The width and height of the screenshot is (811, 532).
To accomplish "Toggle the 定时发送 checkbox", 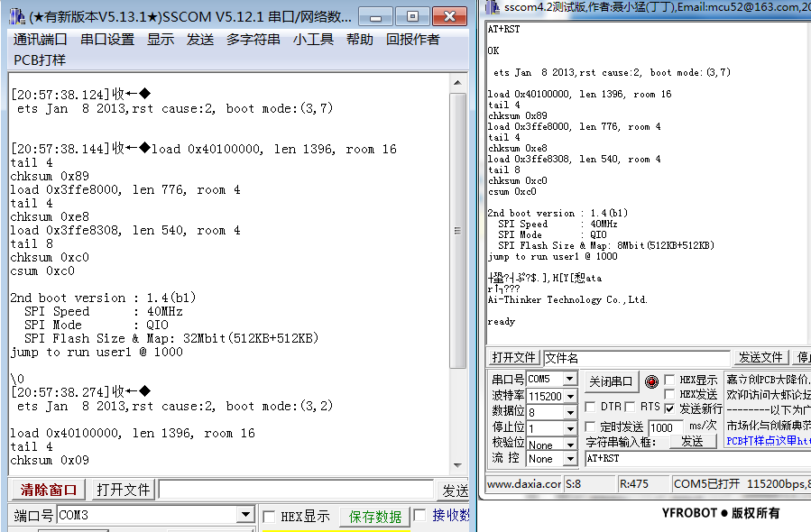I will [x=592, y=427].
